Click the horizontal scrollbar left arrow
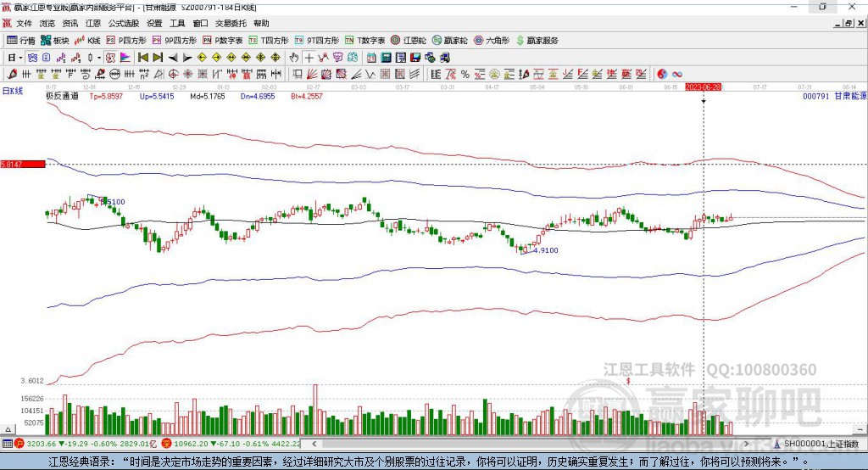 pyautogui.click(x=314, y=444)
